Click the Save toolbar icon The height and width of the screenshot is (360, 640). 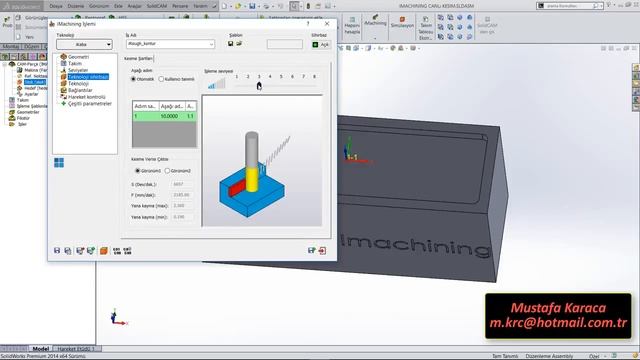252,6
